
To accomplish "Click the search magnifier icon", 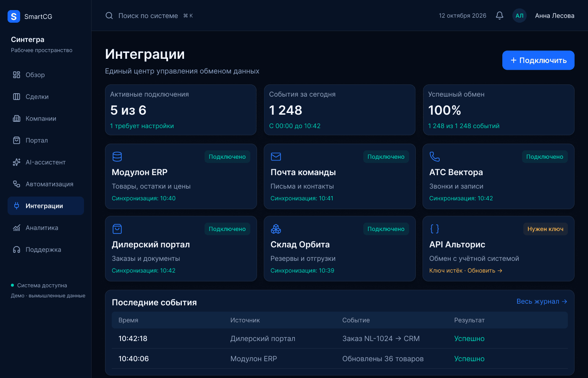I will [109, 16].
